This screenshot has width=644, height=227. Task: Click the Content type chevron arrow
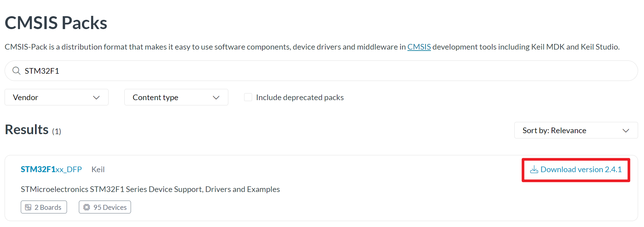pyautogui.click(x=216, y=97)
